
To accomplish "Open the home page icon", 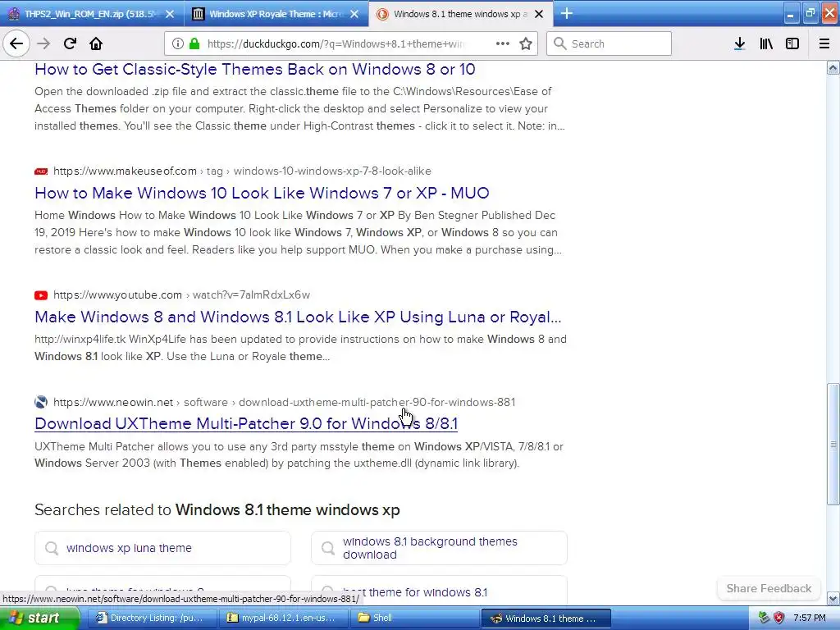I will pyautogui.click(x=96, y=43).
